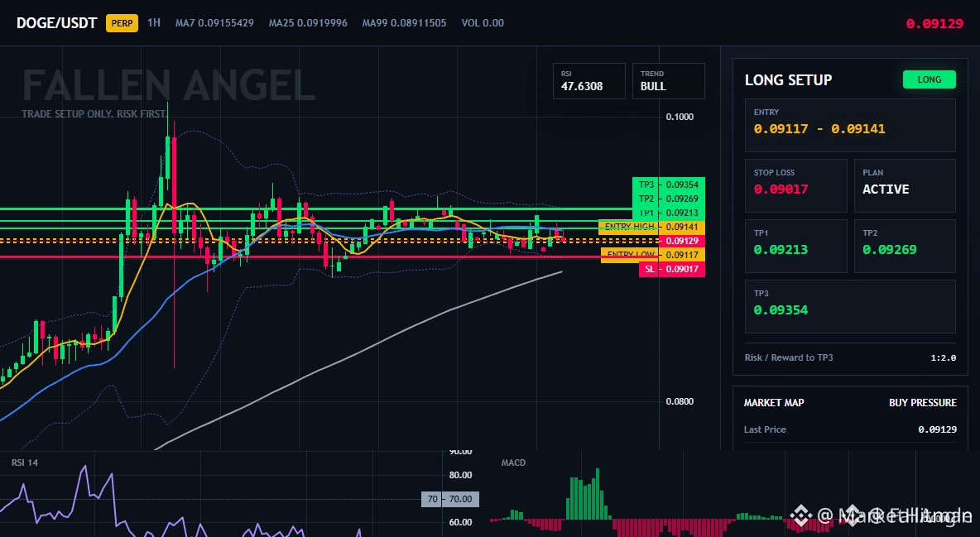Image resolution: width=980 pixels, height=537 pixels.
Task: Choose the 1H timeframe label
Action: pos(154,22)
